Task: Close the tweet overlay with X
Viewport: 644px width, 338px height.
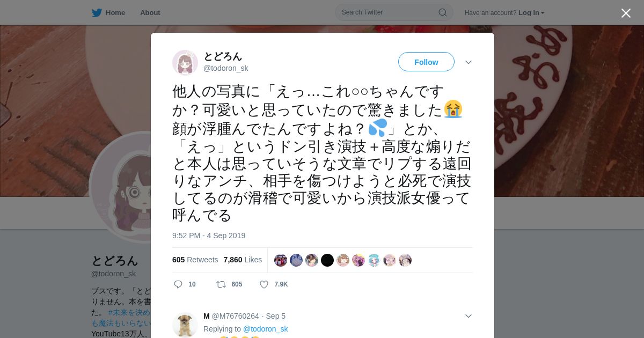Action: pos(626,13)
